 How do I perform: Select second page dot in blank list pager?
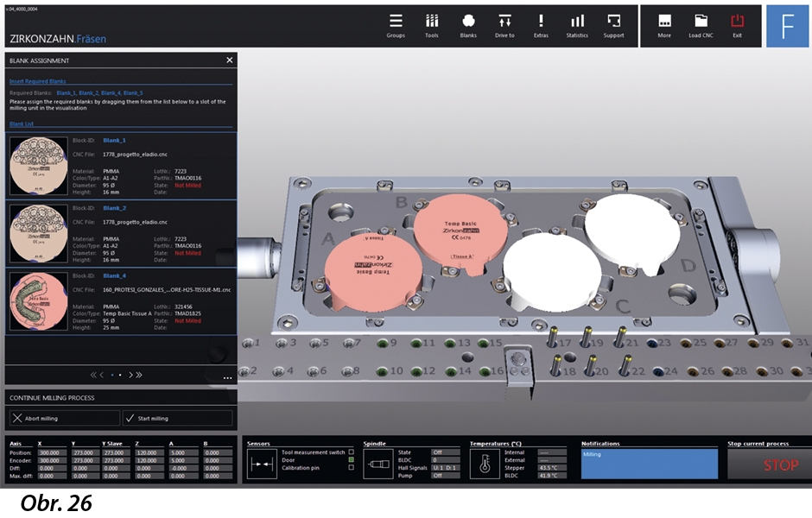(120, 375)
